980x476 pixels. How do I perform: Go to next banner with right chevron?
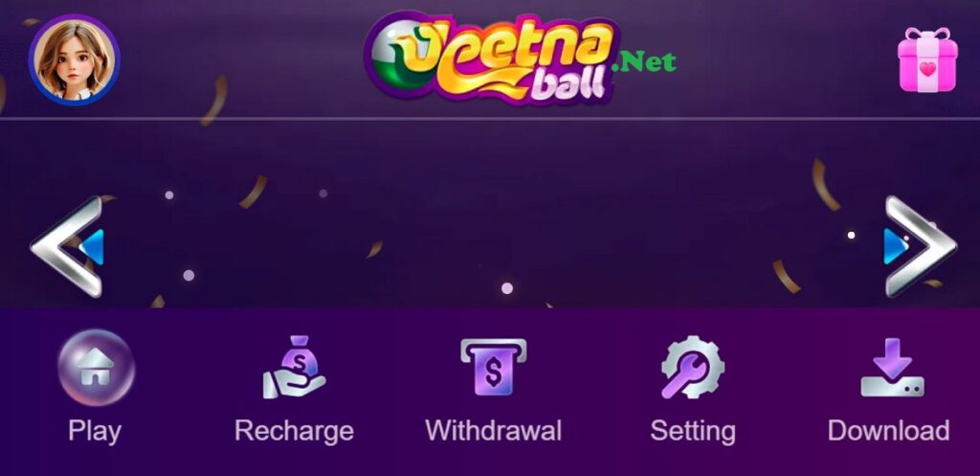(920, 246)
